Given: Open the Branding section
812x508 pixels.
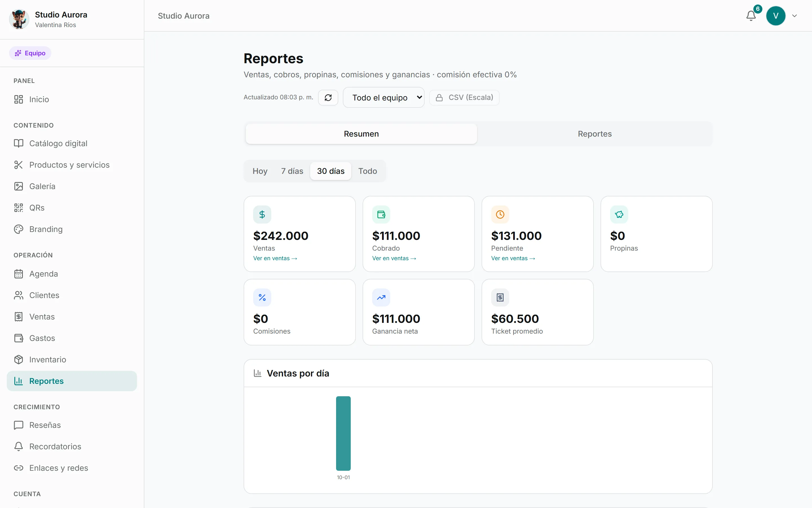Looking at the screenshot, I should click(x=72, y=229).
